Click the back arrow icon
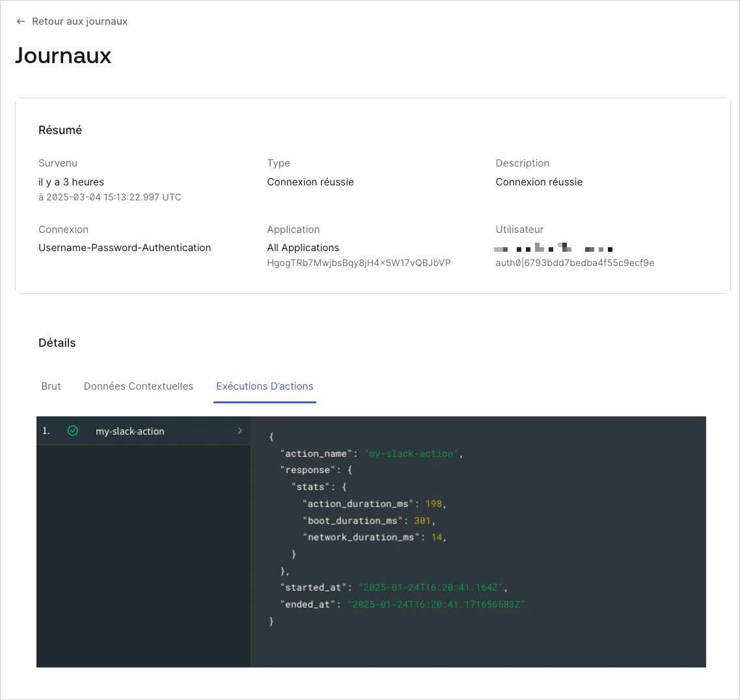 click(x=20, y=21)
